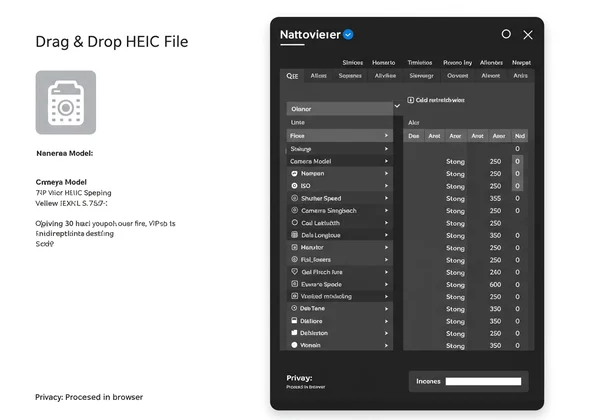Click the Nampan row icon
The image size is (600, 420).
[294, 174]
